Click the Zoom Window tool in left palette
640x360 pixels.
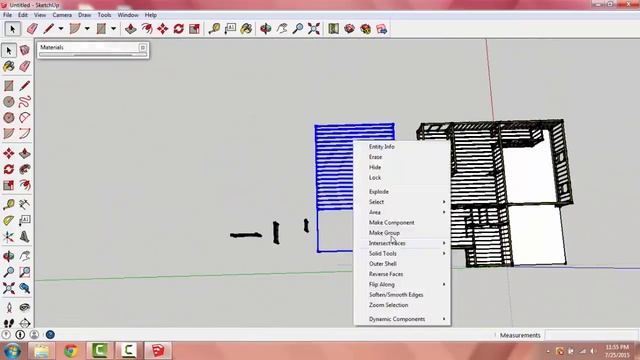pos(24,272)
